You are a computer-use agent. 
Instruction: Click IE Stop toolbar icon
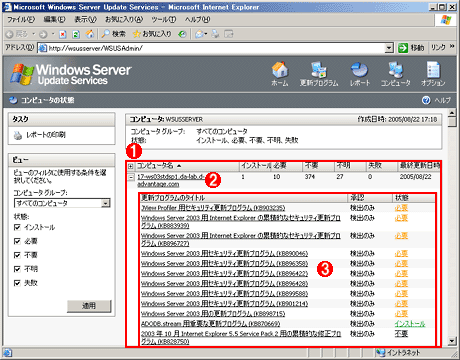pos(63,34)
